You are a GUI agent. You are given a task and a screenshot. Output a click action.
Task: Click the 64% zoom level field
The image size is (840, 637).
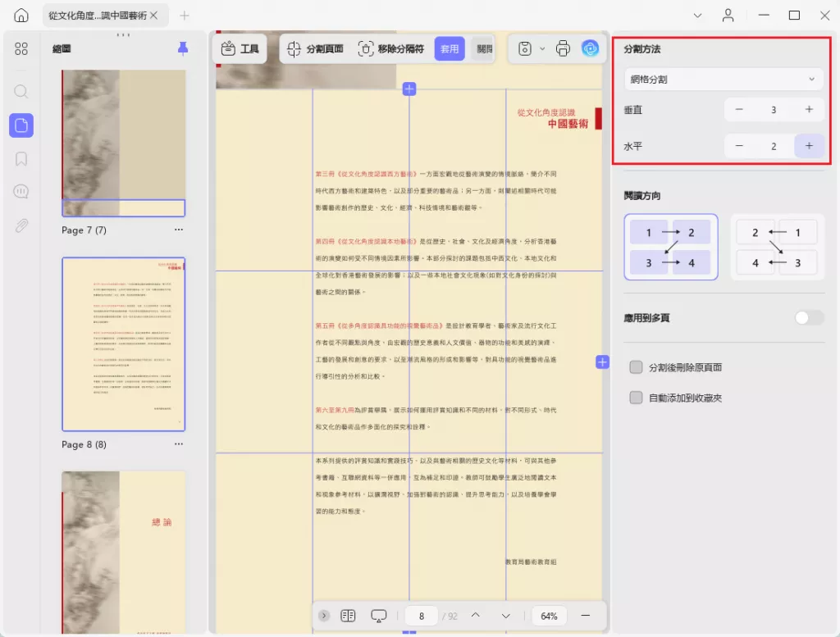pos(549,617)
